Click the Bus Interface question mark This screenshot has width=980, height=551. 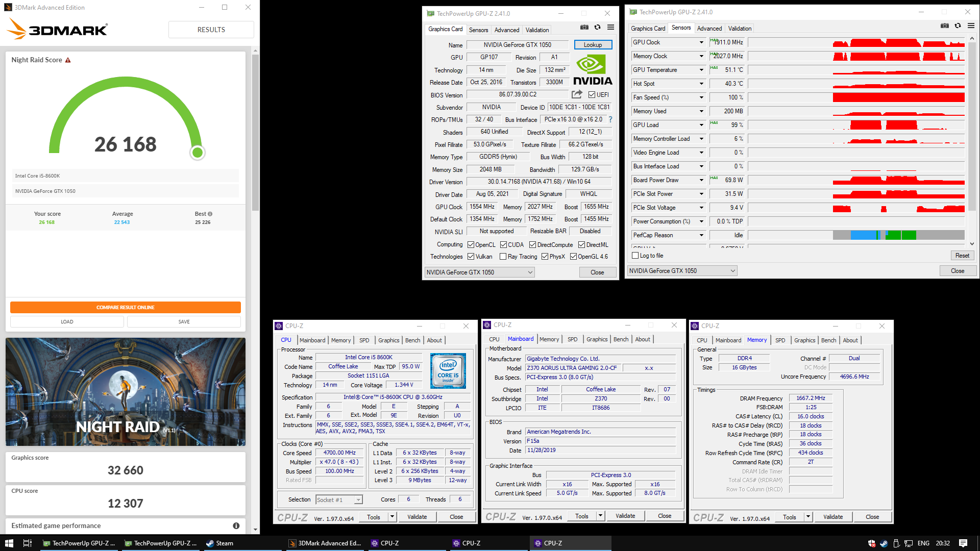coord(610,119)
